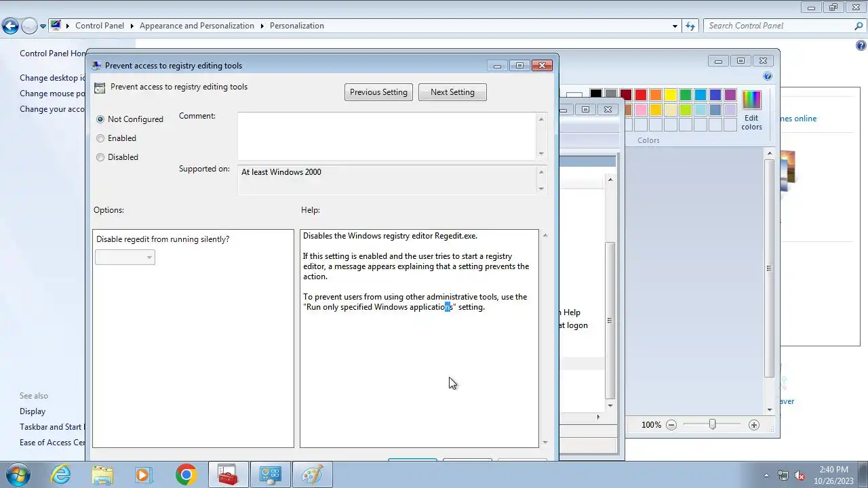Launch Internet Explorer from the taskbar

click(61, 474)
